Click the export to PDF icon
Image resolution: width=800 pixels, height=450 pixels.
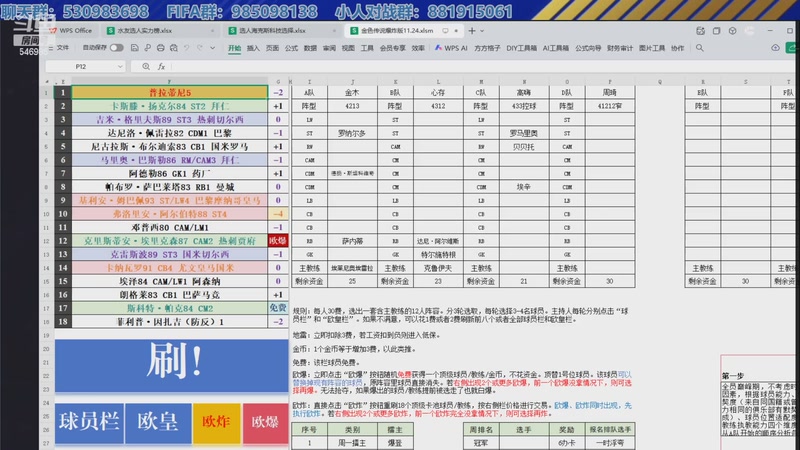click(147, 48)
